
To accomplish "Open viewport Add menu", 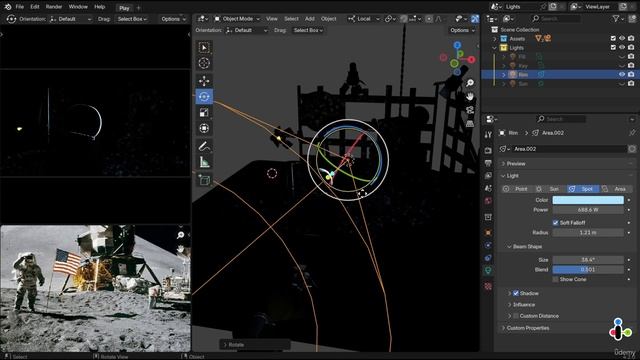I will pyautogui.click(x=310, y=19).
